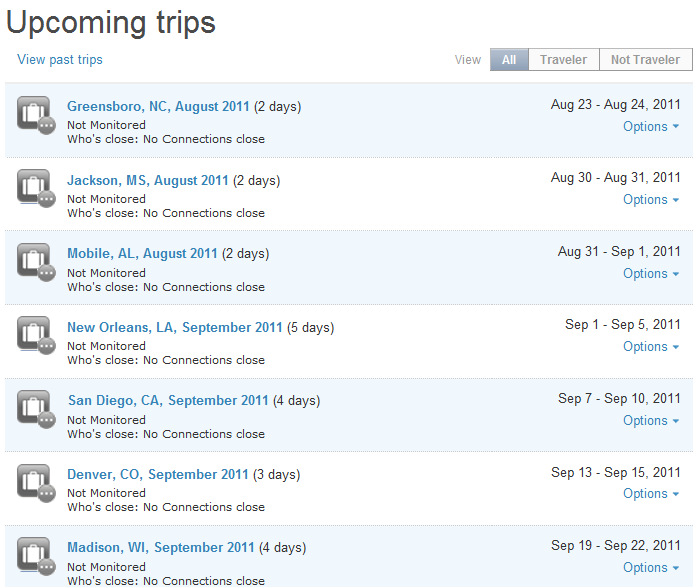Open the Mobile, AL, August 2011 trip
Viewport: 694px width, 588px height.
(x=142, y=254)
